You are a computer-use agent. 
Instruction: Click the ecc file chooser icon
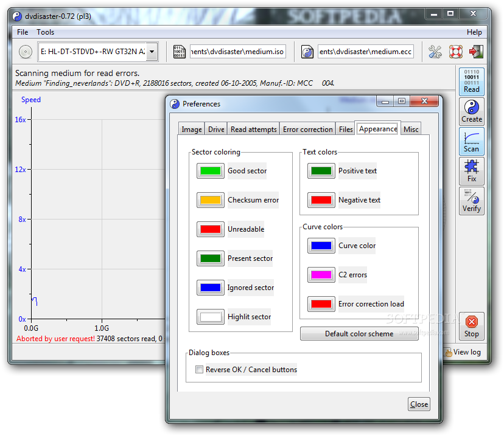click(307, 51)
